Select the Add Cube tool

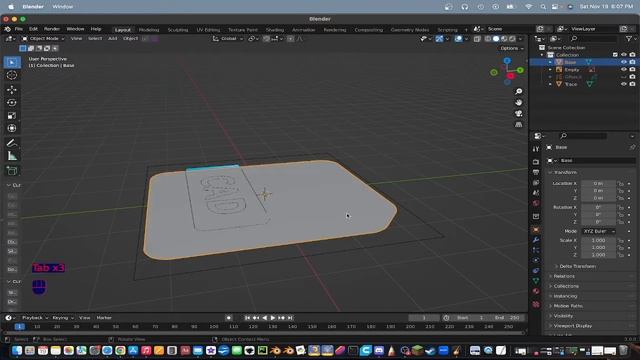(12, 171)
